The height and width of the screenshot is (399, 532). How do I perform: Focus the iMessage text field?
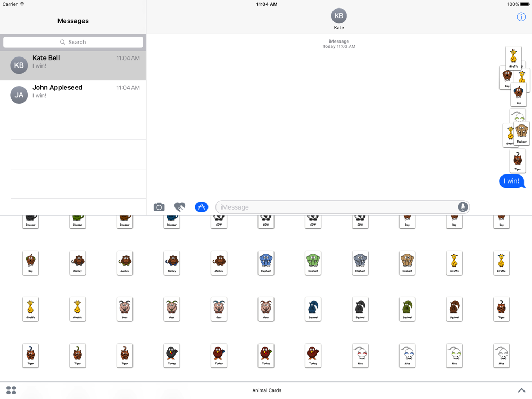(x=342, y=207)
